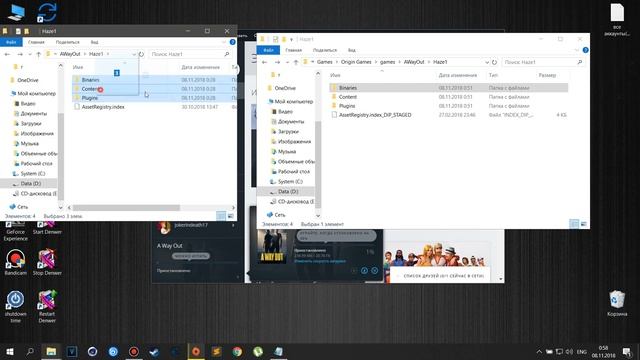
Task: Select OneDrive in the right navigation pane
Action: [x=285, y=88]
